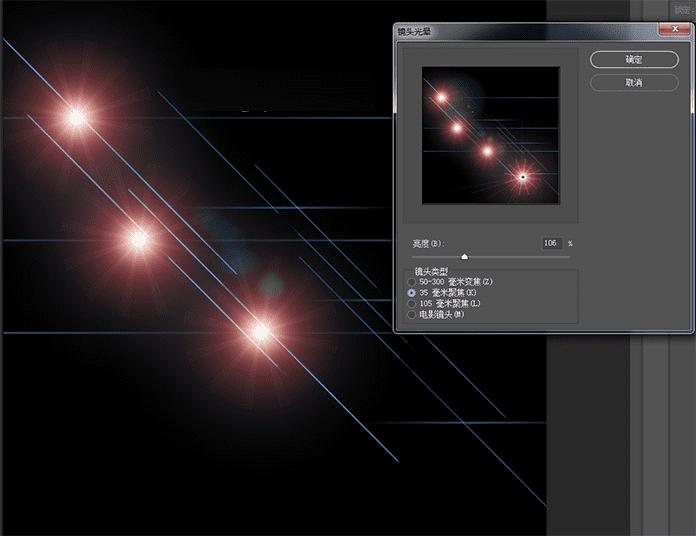Click the 亮度 brightness slider handle
The width and height of the screenshot is (696, 536).
[x=464, y=256]
